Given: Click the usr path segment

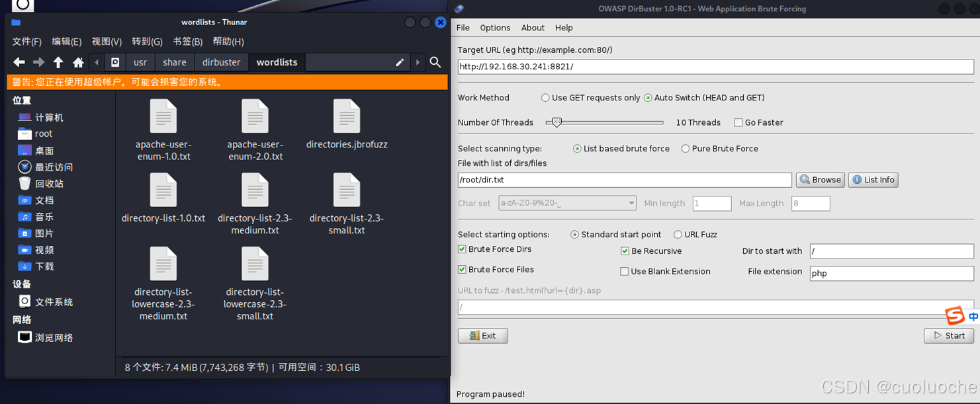Looking at the screenshot, I should point(140,62).
